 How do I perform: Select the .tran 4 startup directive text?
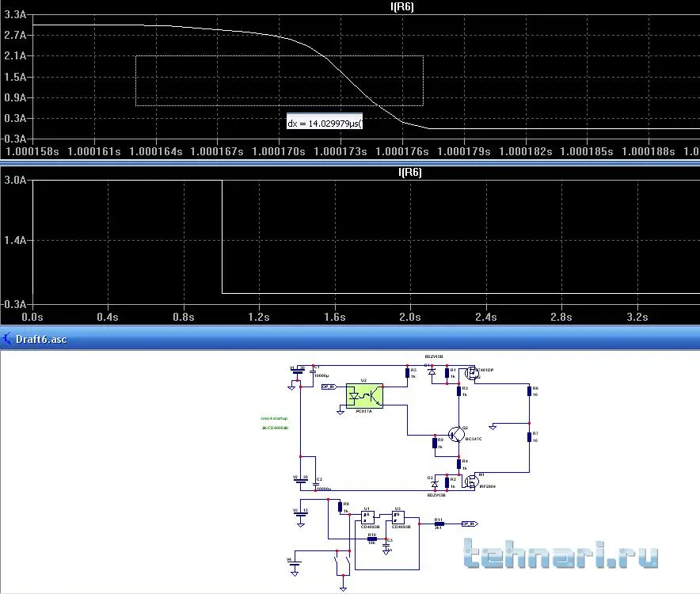pyautogui.click(x=274, y=418)
